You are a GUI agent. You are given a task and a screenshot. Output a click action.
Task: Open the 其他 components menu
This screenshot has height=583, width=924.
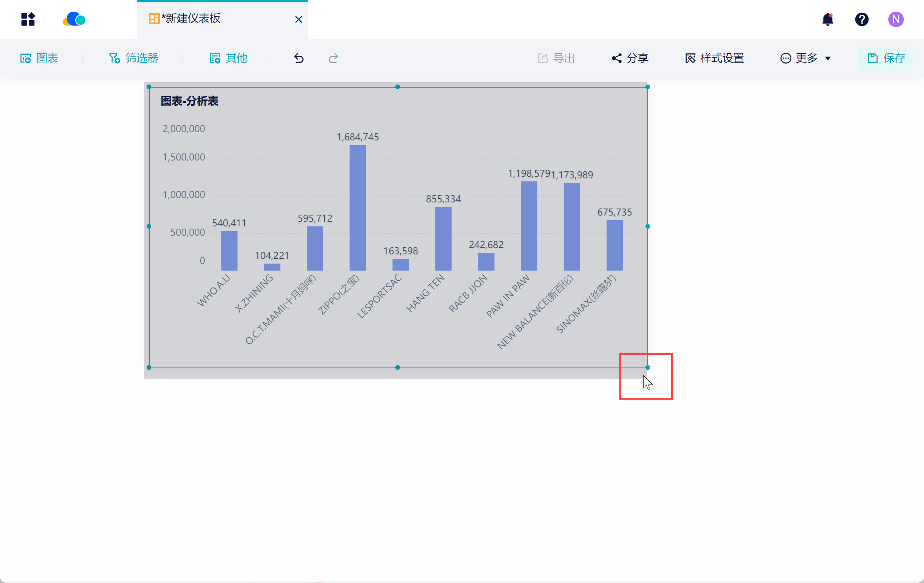pyautogui.click(x=228, y=58)
